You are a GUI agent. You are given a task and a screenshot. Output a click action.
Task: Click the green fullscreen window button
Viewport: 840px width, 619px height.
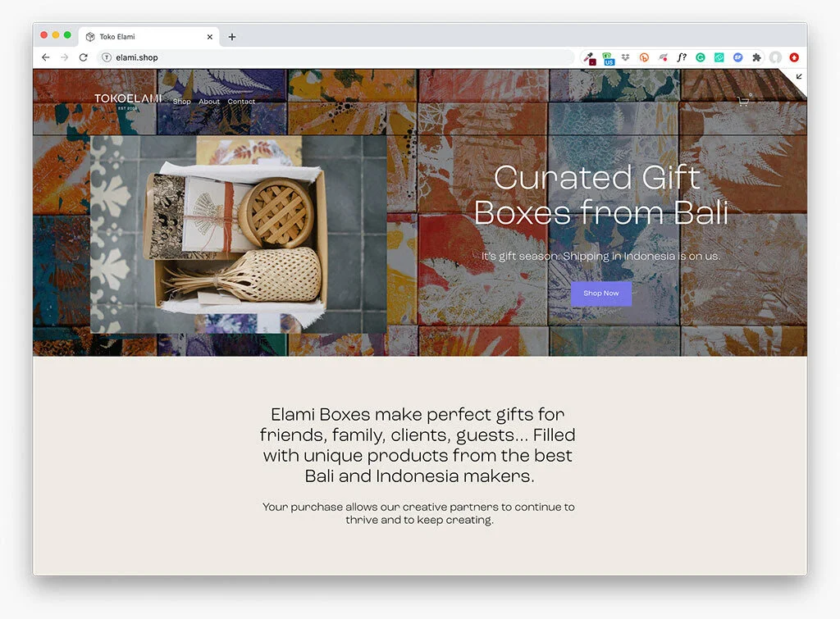(x=67, y=34)
